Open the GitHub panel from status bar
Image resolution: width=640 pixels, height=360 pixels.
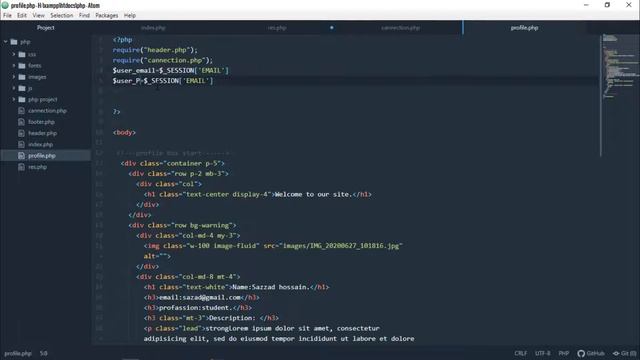point(591,353)
